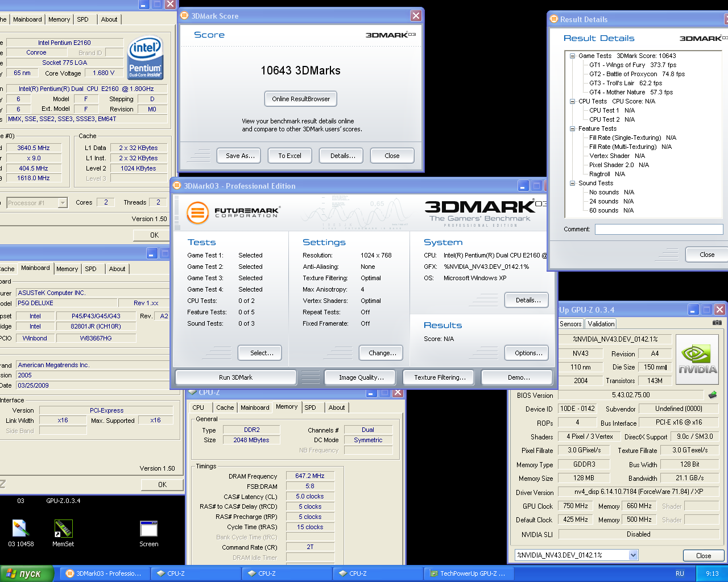Open the GPU selector dropdown in GPU-Z

pos(633,555)
